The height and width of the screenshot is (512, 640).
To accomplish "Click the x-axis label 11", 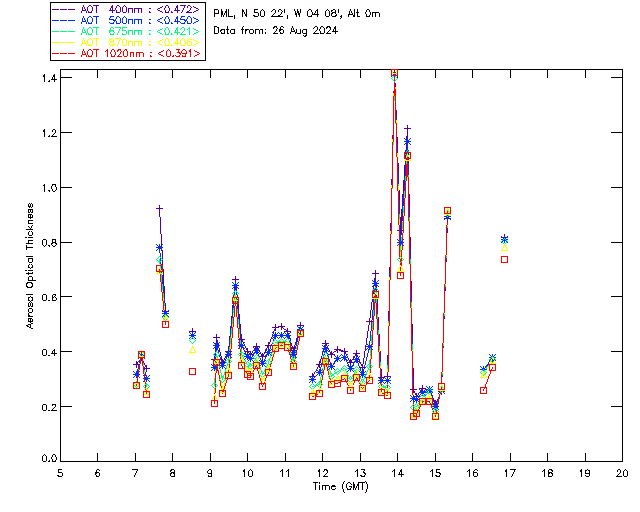I will (285, 473).
